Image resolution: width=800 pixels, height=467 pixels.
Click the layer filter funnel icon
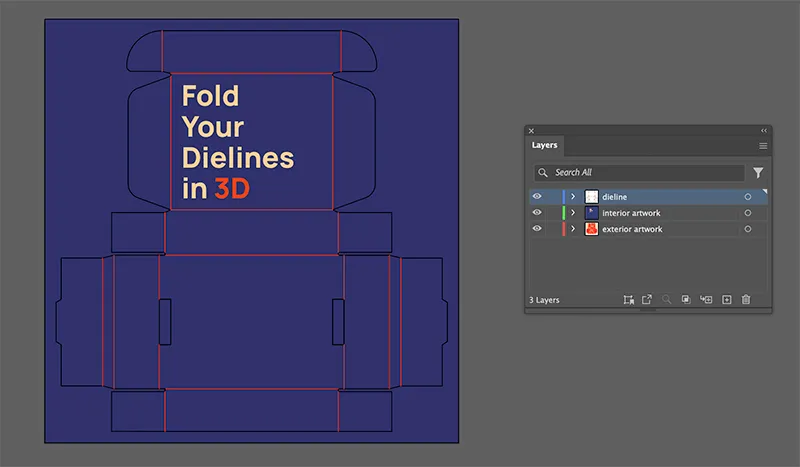point(758,173)
